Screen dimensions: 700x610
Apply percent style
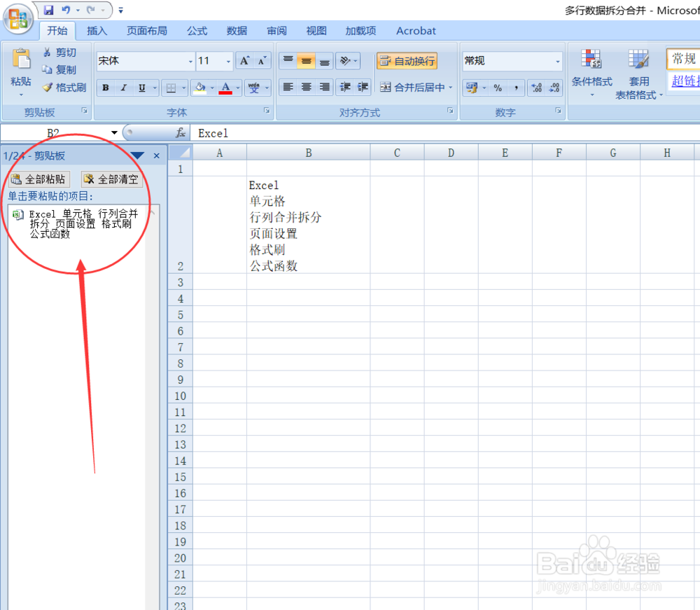point(498,88)
